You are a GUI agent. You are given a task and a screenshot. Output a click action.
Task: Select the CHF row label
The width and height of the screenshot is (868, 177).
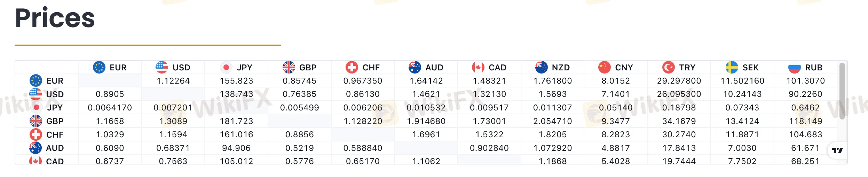(x=55, y=135)
